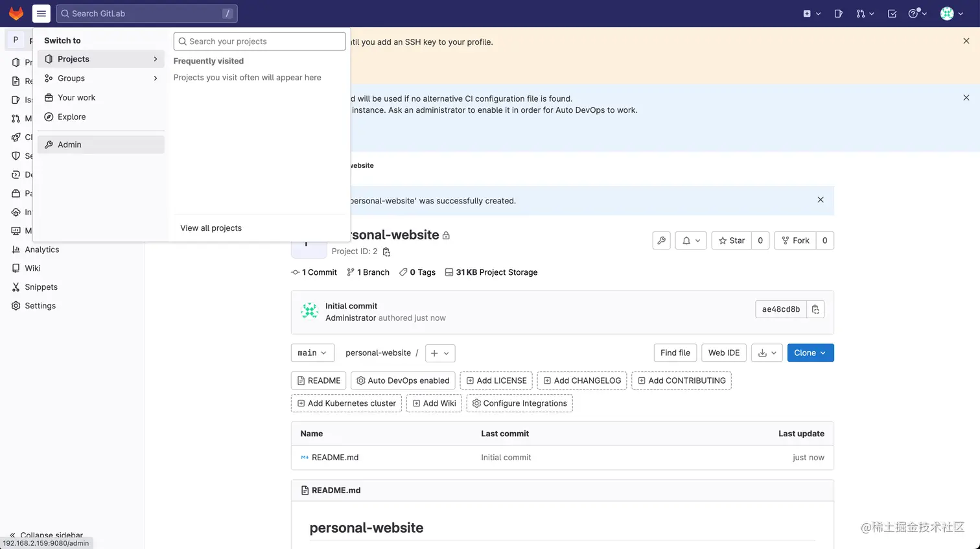Screen dimensions: 980x549
Task: Open the View all projects link
Action: 211,228
